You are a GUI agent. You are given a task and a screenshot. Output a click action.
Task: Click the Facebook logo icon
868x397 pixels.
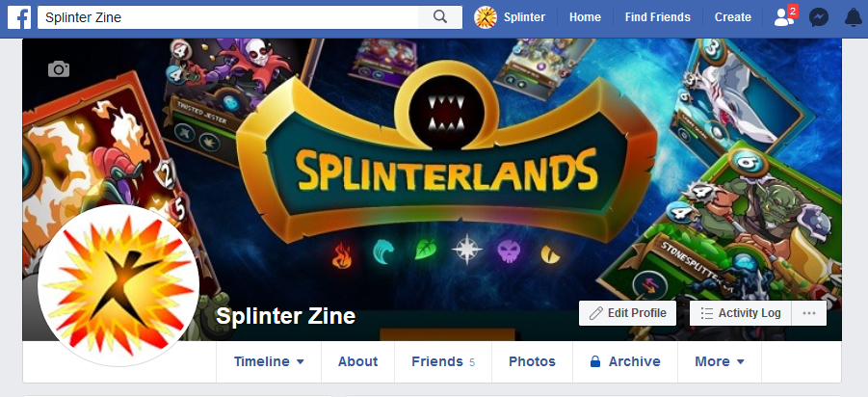pyautogui.click(x=19, y=17)
